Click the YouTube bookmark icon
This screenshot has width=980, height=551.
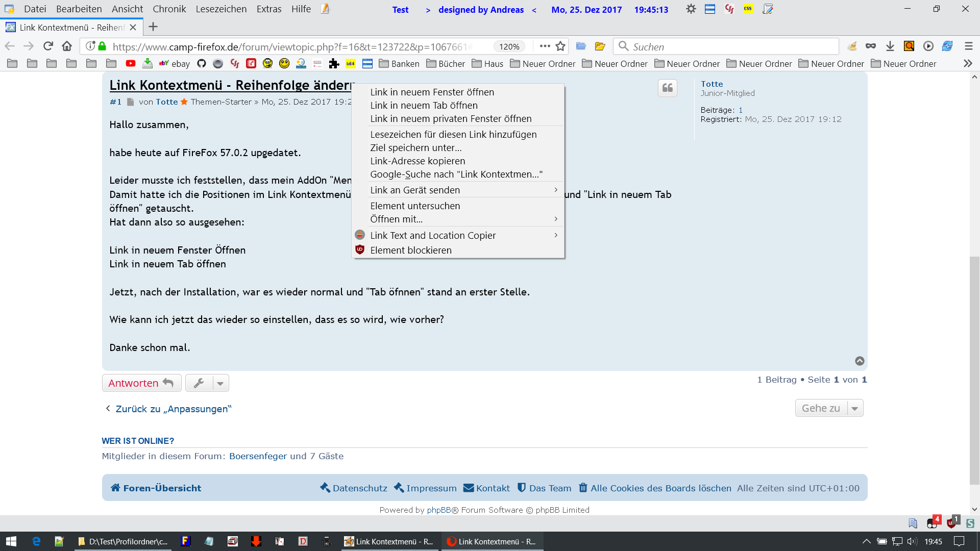click(x=131, y=64)
